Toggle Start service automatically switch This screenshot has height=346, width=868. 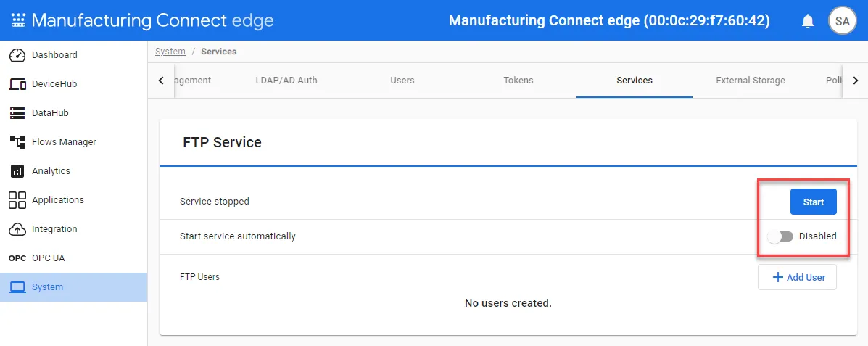pos(780,236)
